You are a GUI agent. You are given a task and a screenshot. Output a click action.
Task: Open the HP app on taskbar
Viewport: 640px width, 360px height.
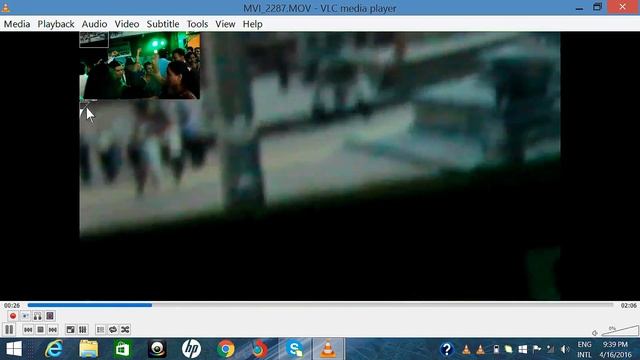point(191,349)
